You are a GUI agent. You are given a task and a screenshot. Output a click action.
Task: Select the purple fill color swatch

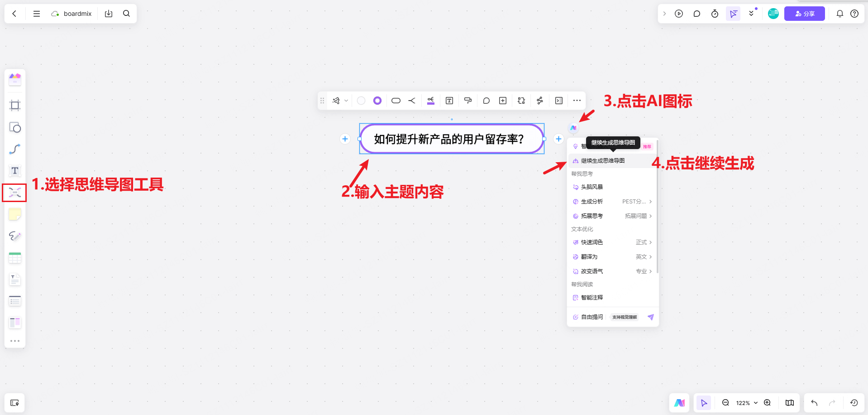tap(377, 101)
